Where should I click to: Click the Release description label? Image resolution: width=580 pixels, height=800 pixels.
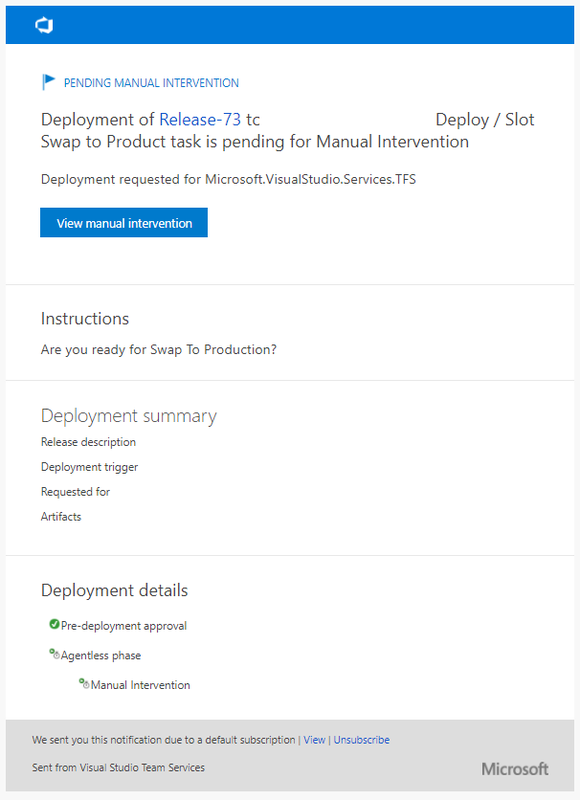[x=88, y=442]
